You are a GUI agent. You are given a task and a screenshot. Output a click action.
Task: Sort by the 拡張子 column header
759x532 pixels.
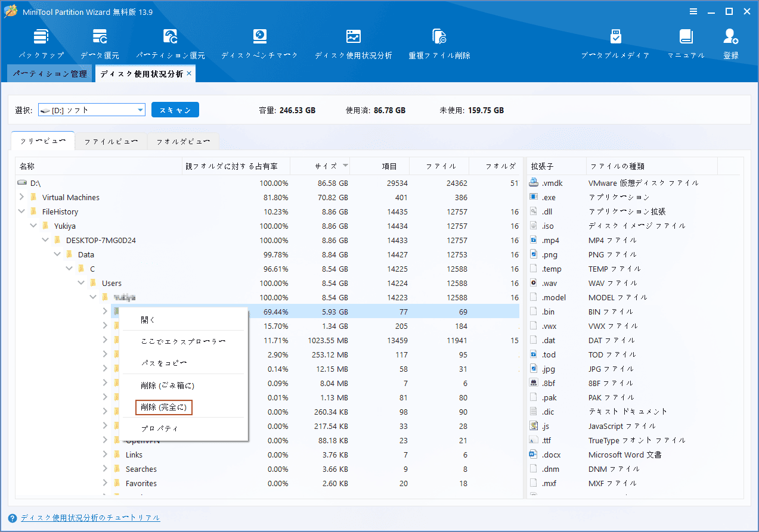click(x=556, y=166)
